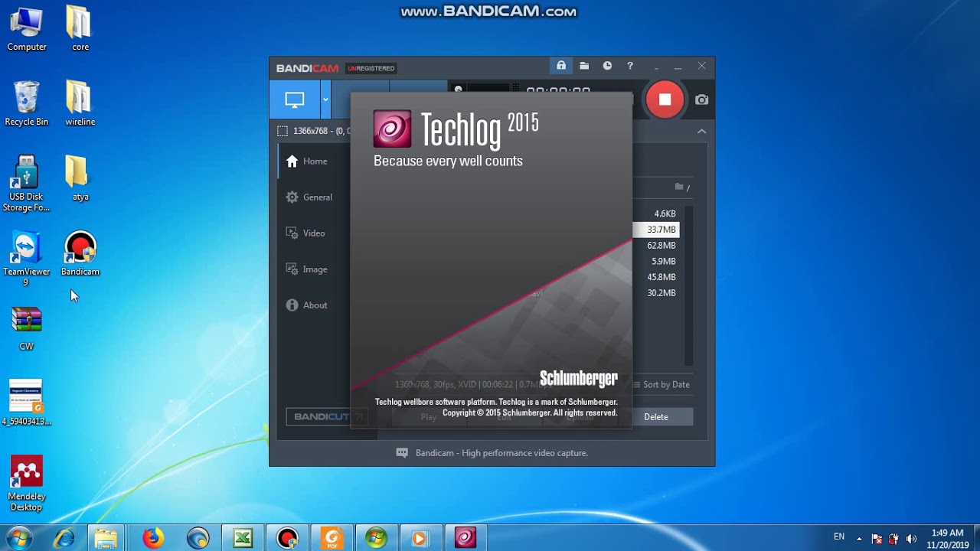This screenshot has width=980, height=551.
Task: Select the 4.6KB file row
Action: 657,214
